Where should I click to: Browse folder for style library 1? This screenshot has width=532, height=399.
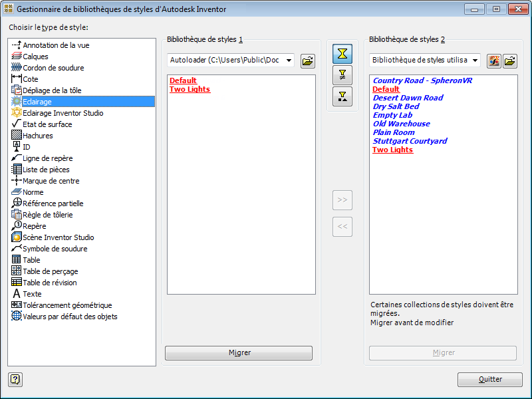click(308, 61)
